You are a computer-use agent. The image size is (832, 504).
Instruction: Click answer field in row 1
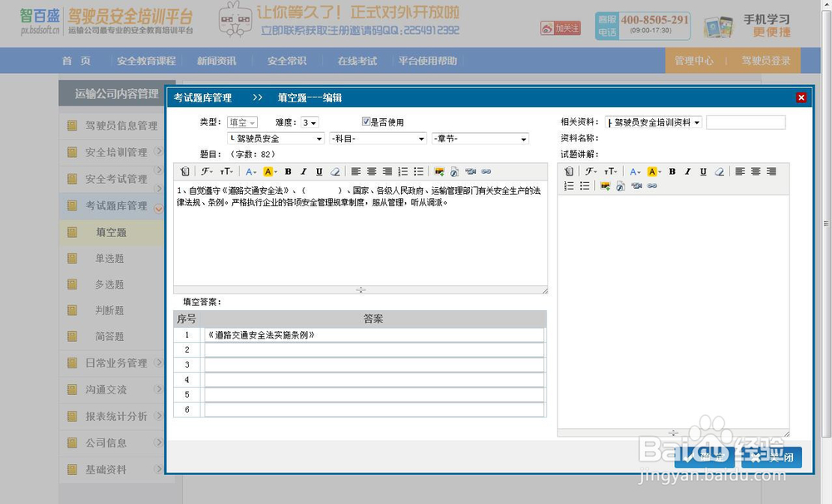coord(374,335)
